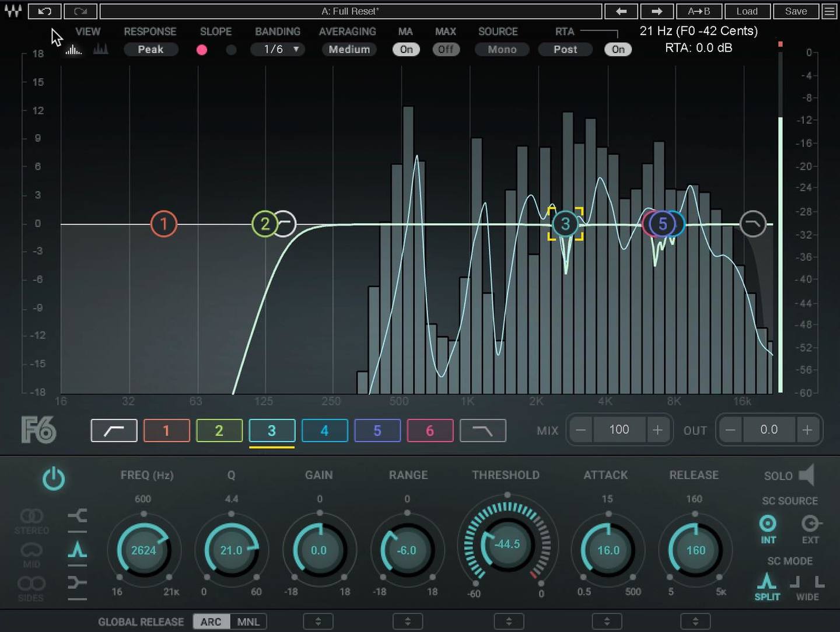Click the Save button
This screenshot has width=840, height=632.
796,11
